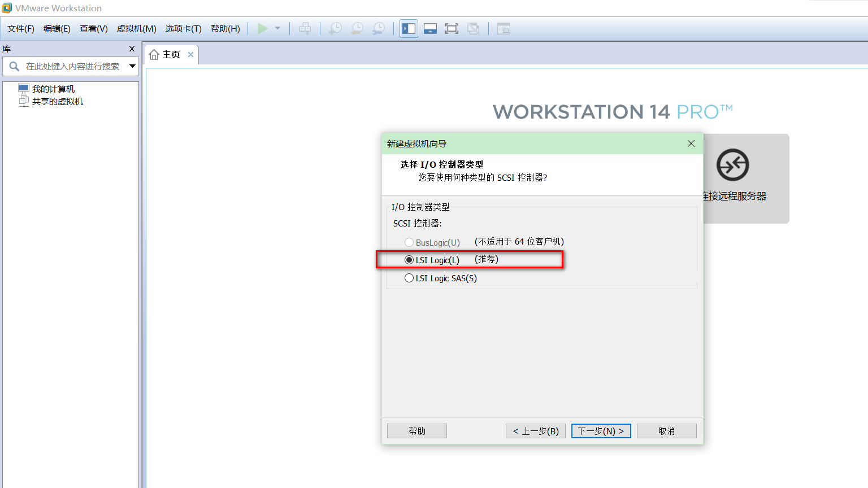Switch to Unity mode

tap(474, 28)
